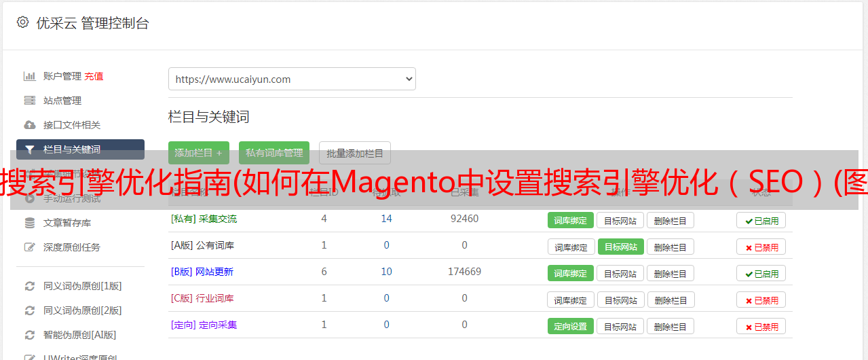Click the 添加栏目 + button
868x360 pixels.
[x=199, y=153]
